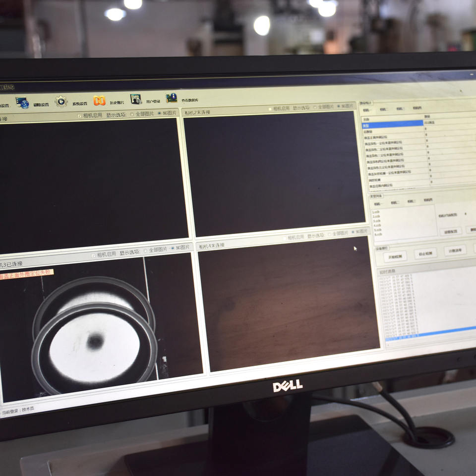
Task: Select 4.ccb in the type list
Action: pos(377,226)
